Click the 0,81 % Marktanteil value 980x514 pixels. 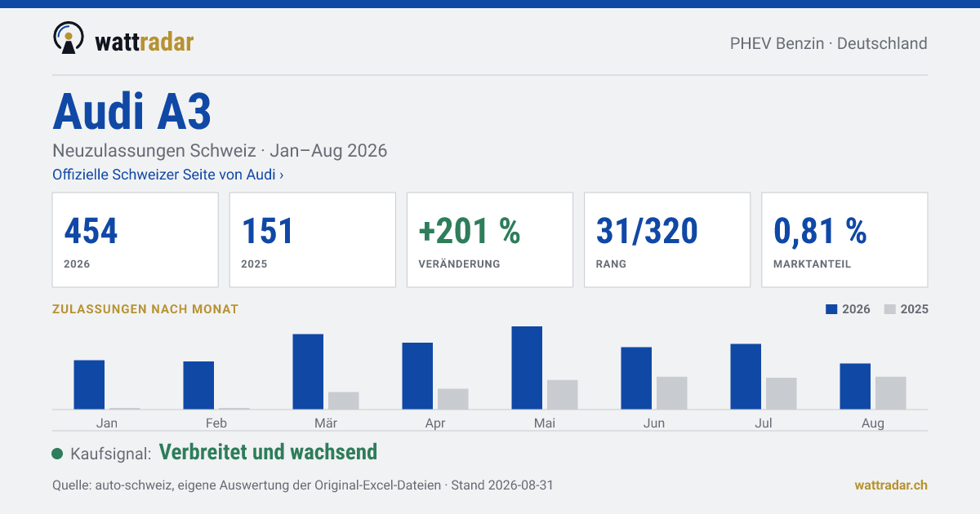(x=820, y=232)
